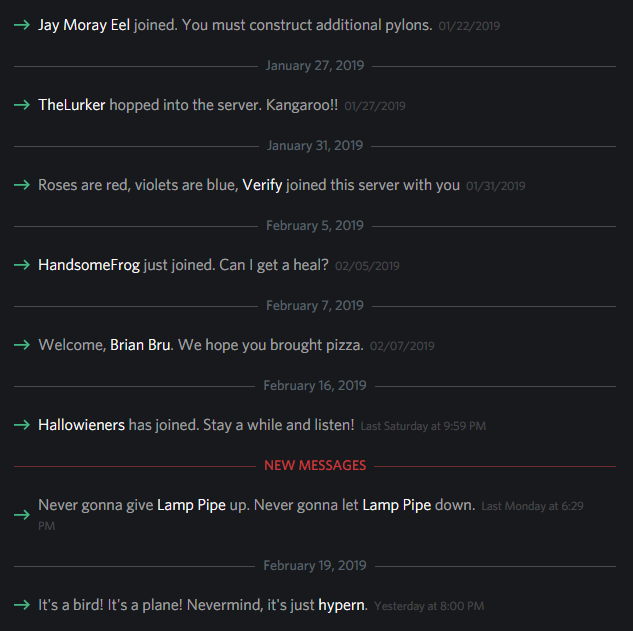Click the 01/22/2019 timestamp on first message
The image size is (633, 631).
[x=469, y=26]
